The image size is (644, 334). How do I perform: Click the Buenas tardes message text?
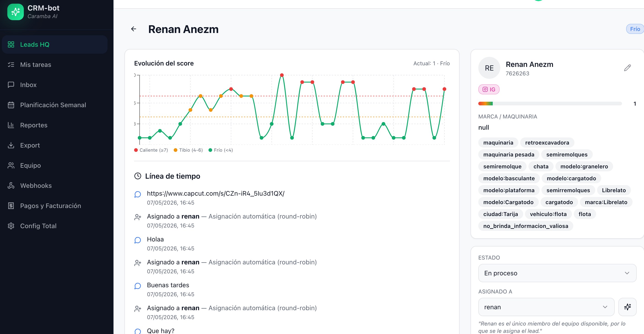[x=168, y=285]
